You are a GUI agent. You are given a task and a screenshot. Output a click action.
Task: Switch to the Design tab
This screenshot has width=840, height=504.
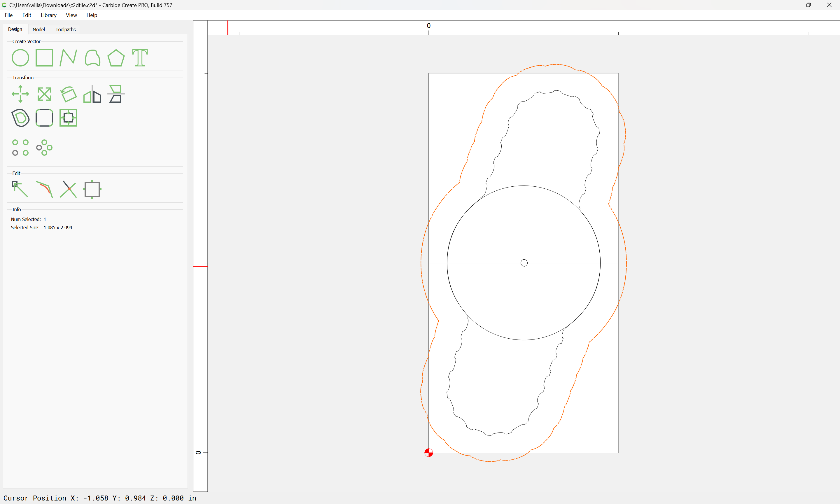[x=15, y=29]
